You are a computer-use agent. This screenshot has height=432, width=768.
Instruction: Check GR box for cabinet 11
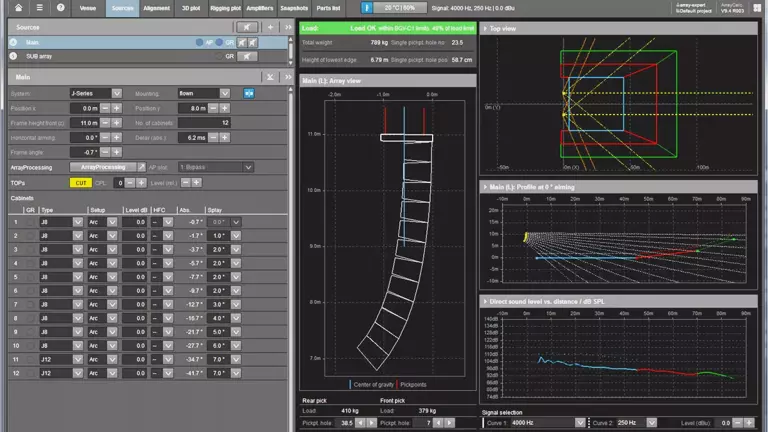coord(30,360)
